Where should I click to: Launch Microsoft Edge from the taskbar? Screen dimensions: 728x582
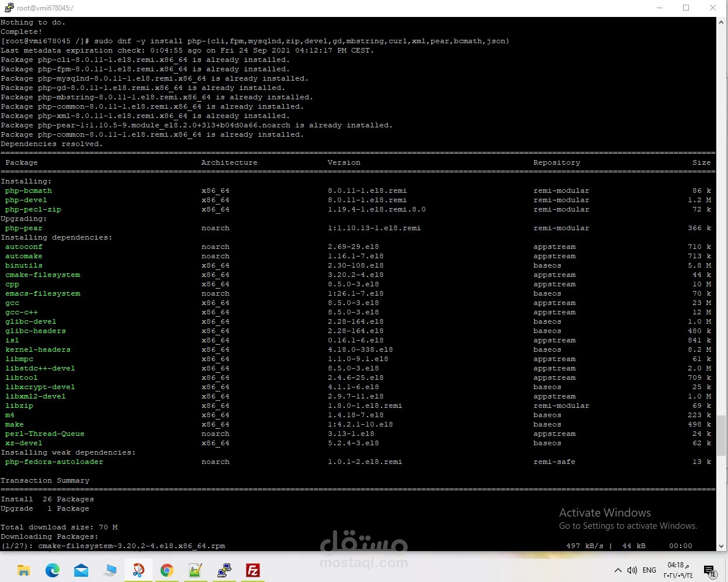tap(53, 570)
